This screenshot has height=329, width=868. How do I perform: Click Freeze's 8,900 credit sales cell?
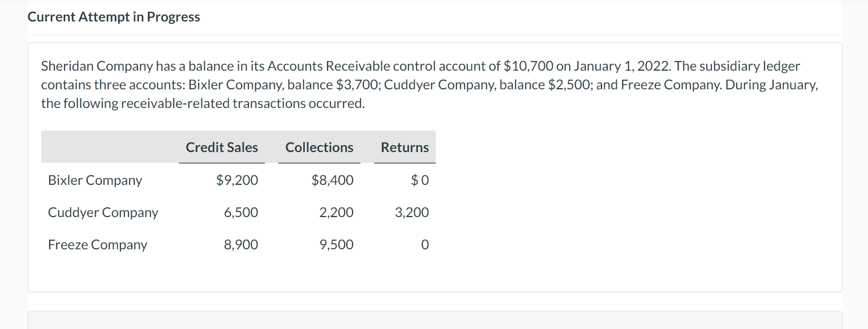[241, 245]
